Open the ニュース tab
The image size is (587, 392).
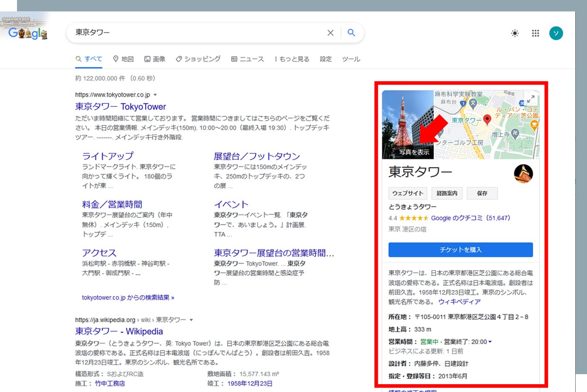(x=248, y=59)
